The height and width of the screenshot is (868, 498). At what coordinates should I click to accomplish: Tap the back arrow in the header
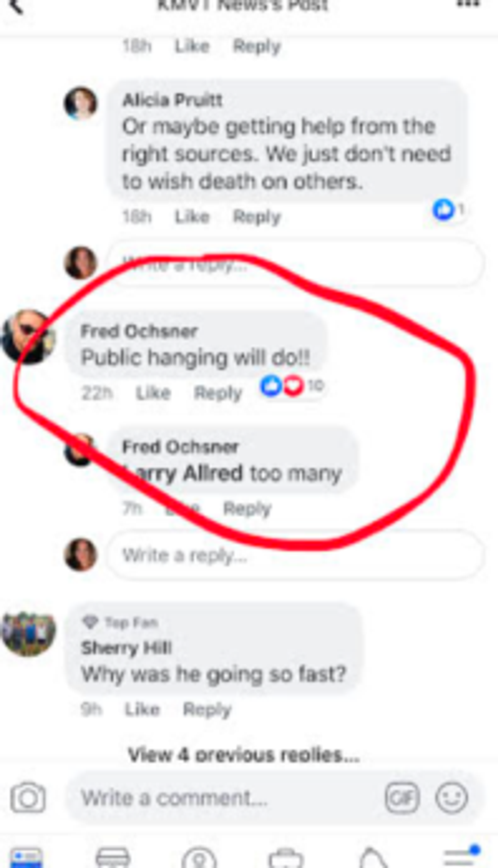pyautogui.click(x=16, y=6)
